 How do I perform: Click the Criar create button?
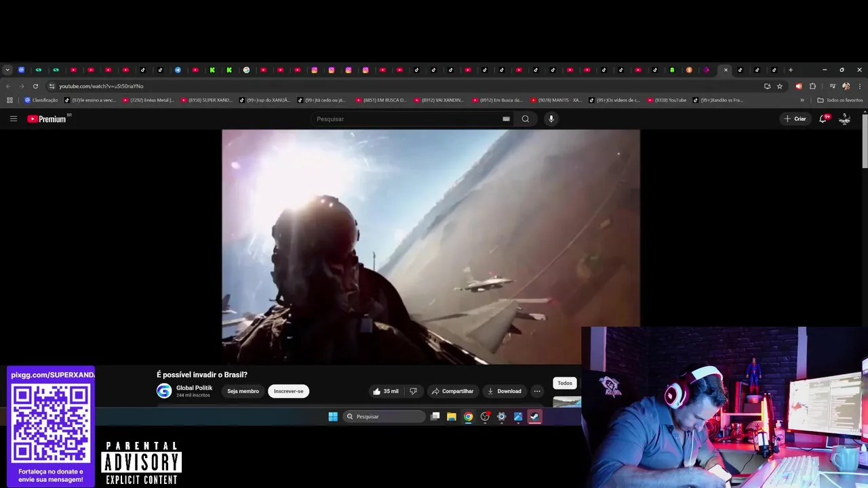point(795,119)
